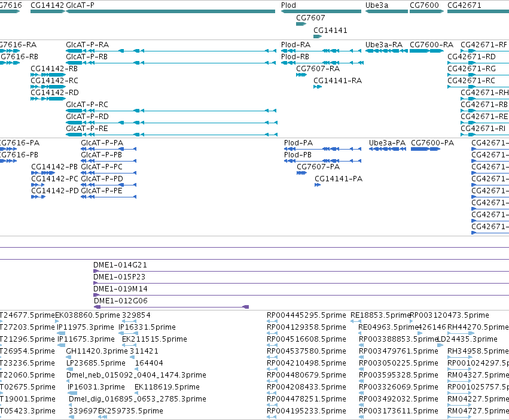Click the GlcAT-P-RD transcript label
Screen dimensions: 509x420
click(x=87, y=117)
